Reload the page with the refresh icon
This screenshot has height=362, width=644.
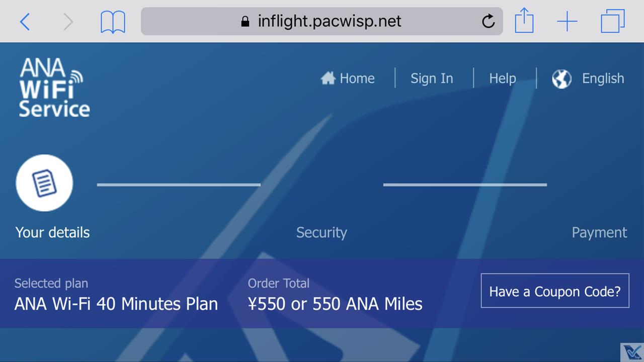(488, 21)
